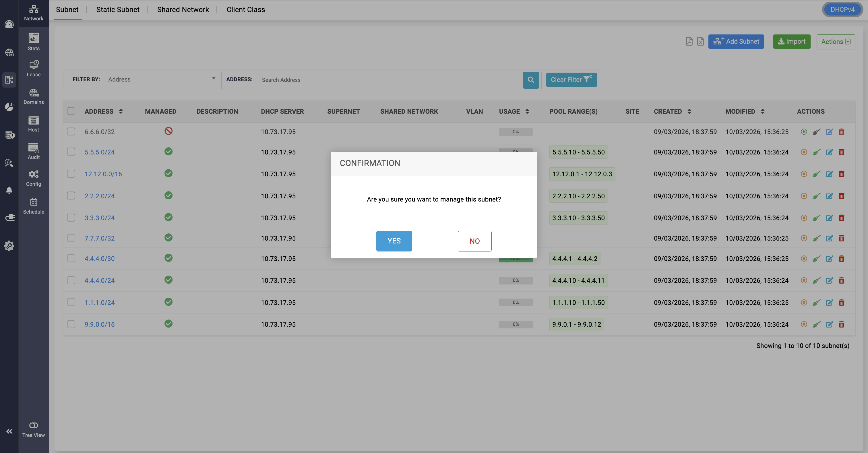
Task: Sort by the Usage column arrows
Action: point(527,111)
